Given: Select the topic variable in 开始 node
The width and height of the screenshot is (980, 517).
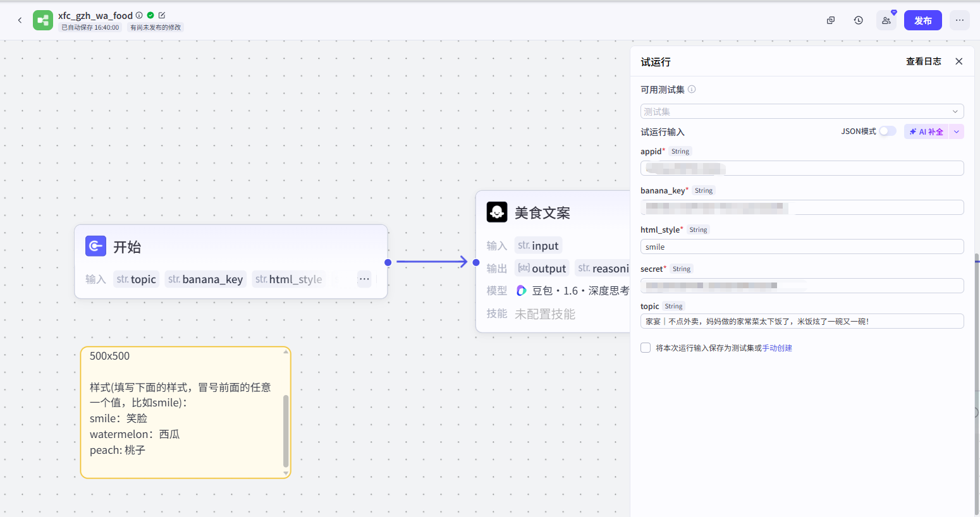Looking at the screenshot, I should [x=136, y=279].
